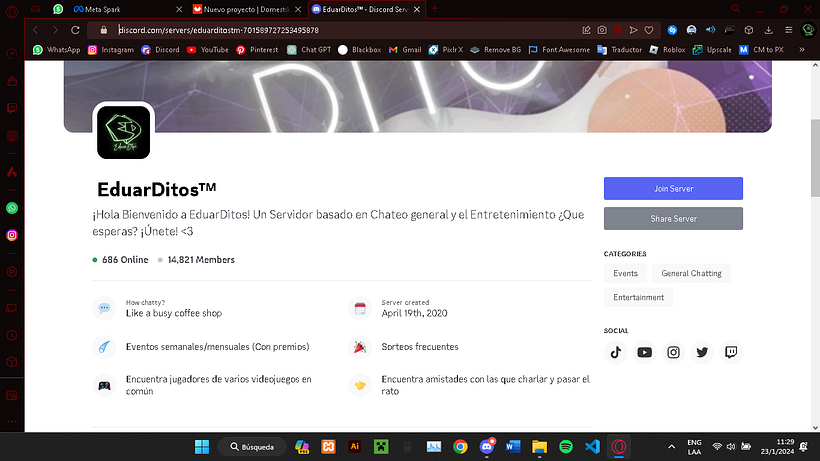
Task: Open the Instagram social link icon
Action: (673, 352)
